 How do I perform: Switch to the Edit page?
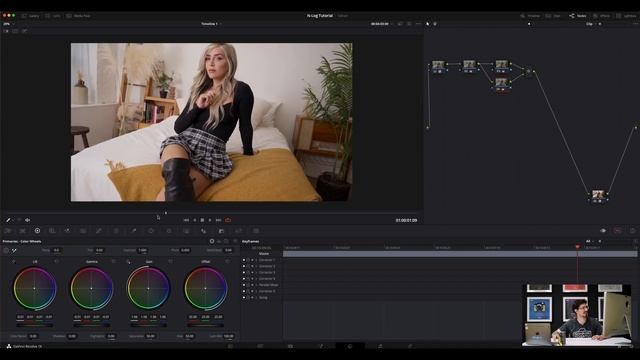coord(291,346)
